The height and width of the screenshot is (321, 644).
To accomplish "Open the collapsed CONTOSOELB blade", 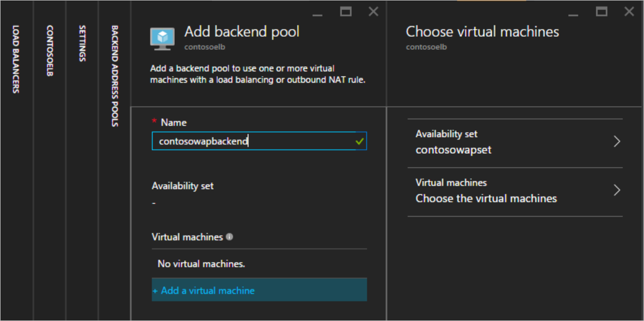I will point(50,50).
